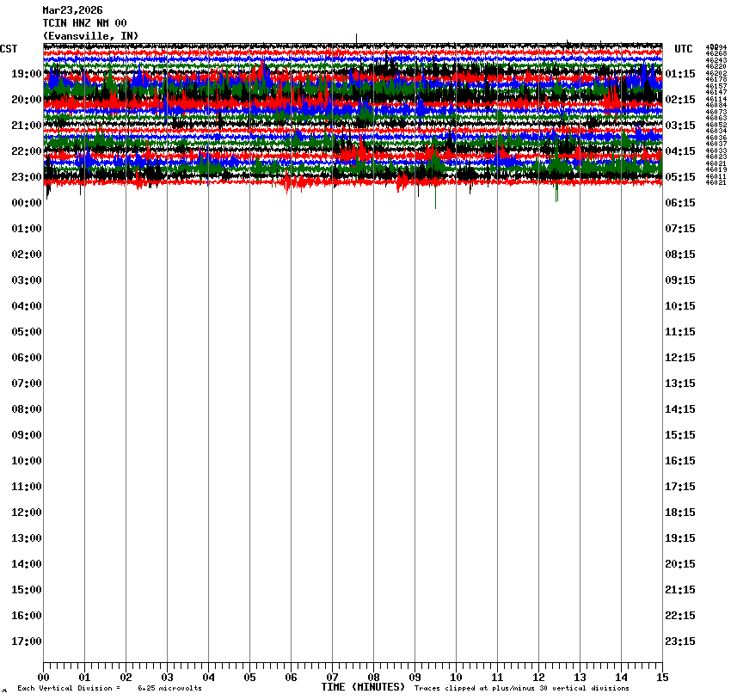Click the green downward spike below the 23:00 trace
This screenshot has width=731, height=700.
435,198
